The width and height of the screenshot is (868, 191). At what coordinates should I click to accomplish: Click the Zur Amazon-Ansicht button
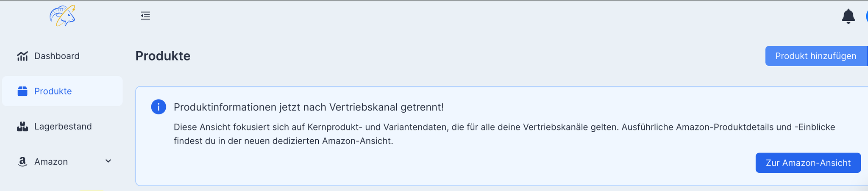[808, 163]
